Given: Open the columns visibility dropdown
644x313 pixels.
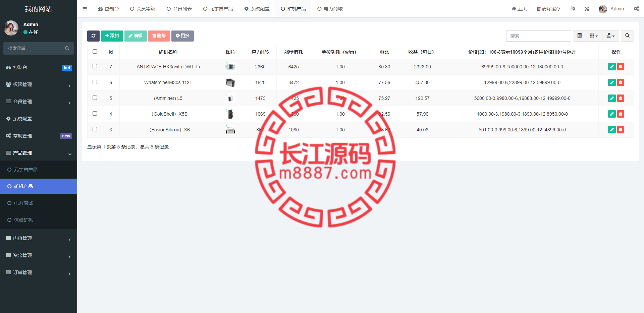Looking at the screenshot, I should (594, 36).
